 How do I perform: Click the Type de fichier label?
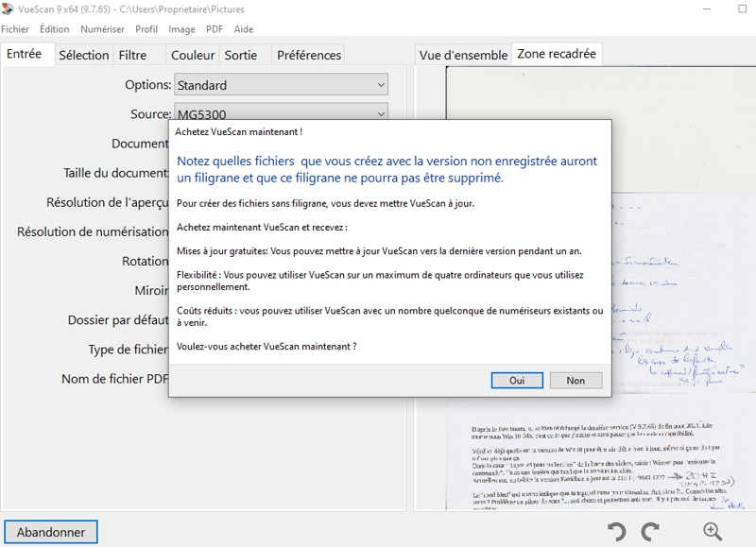pos(129,350)
